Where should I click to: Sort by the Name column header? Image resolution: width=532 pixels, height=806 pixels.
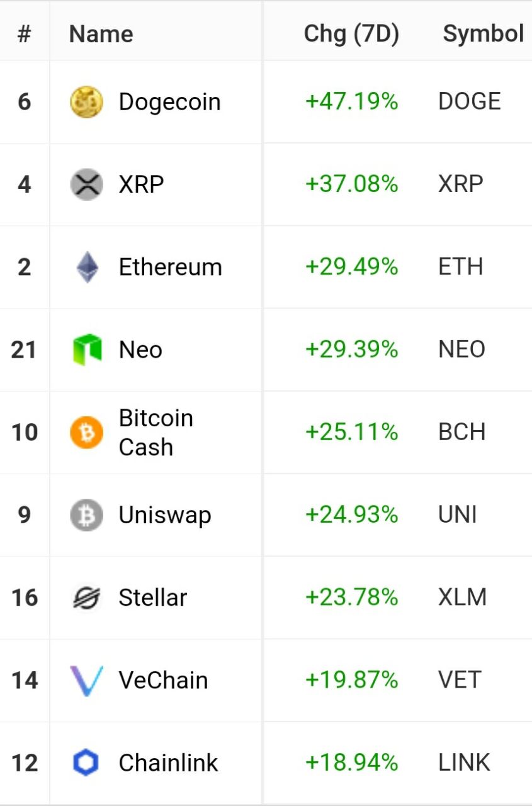[101, 34]
